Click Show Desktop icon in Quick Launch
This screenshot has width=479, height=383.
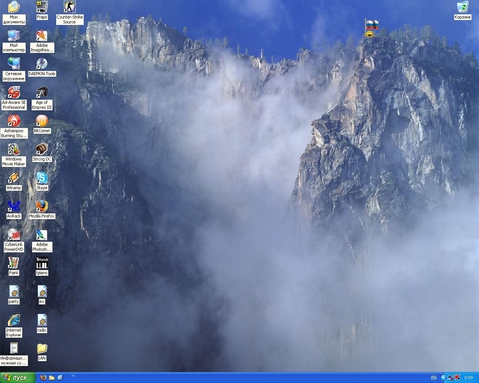coord(60,378)
